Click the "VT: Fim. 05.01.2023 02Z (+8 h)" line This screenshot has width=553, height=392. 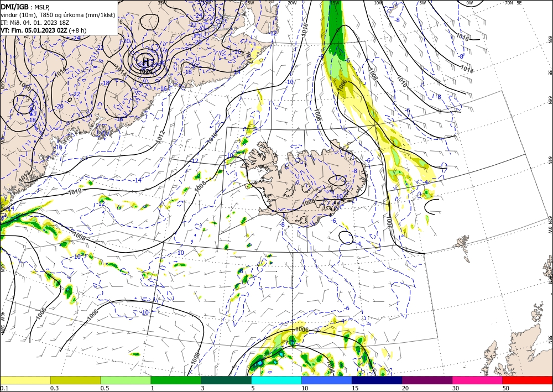pyautogui.click(x=43, y=30)
